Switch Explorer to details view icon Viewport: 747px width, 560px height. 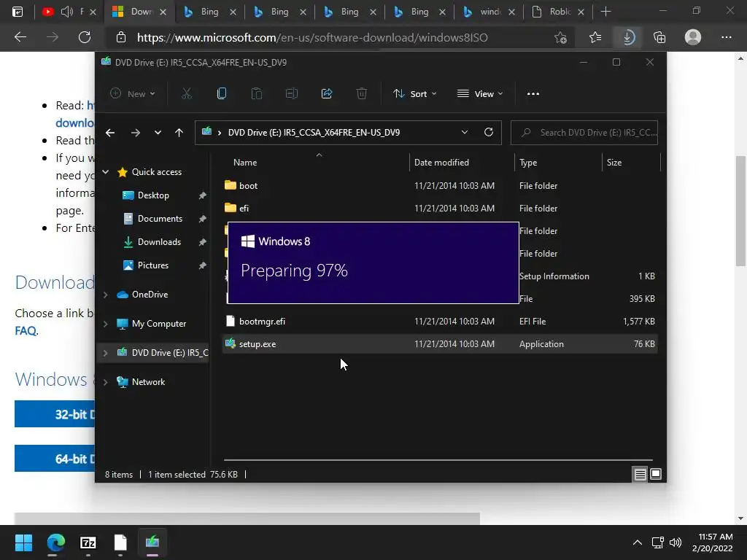640,474
